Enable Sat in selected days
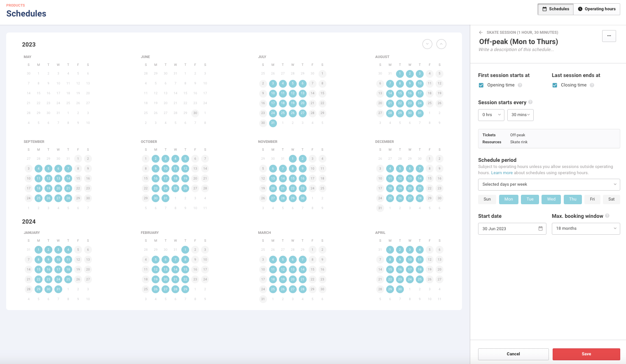The width and height of the screenshot is (626, 364). pyautogui.click(x=612, y=199)
